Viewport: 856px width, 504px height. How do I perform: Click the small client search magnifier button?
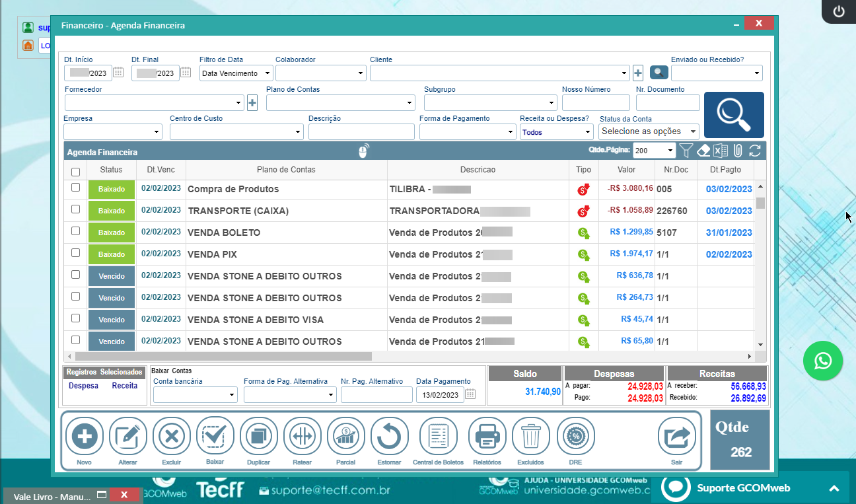click(659, 73)
